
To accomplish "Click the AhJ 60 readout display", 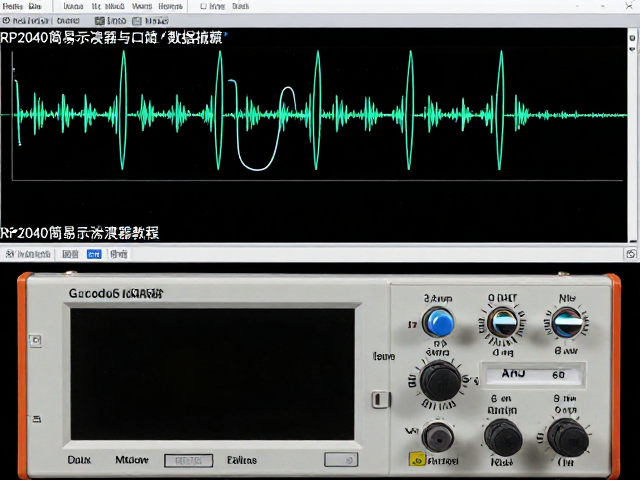I will point(532,374).
